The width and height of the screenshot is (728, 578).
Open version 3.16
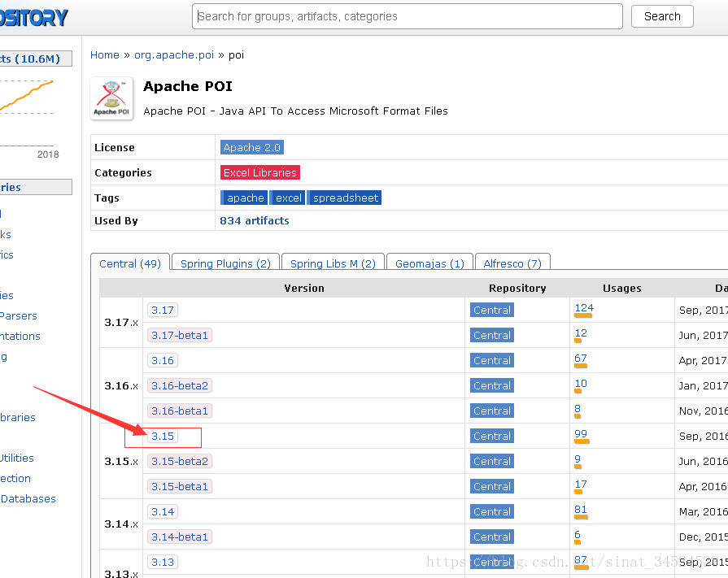click(163, 360)
